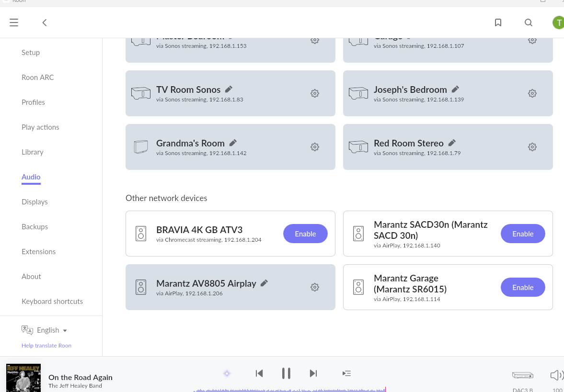Open the DAC3 B zone icon

tap(523, 375)
